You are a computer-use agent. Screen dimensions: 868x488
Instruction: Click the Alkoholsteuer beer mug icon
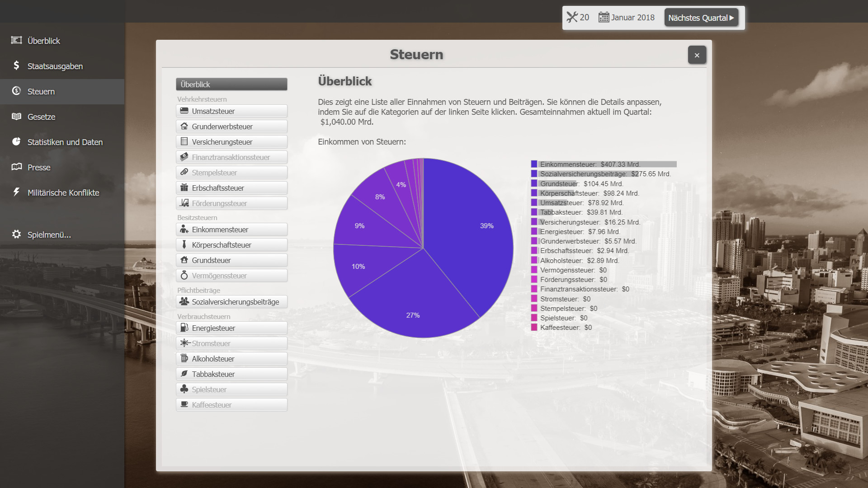[x=184, y=358]
